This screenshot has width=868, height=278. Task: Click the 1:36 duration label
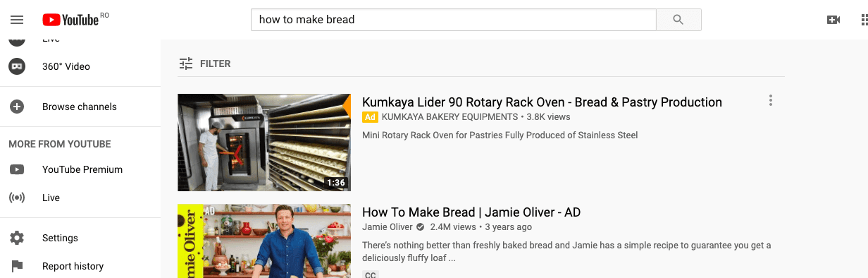point(336,183)
